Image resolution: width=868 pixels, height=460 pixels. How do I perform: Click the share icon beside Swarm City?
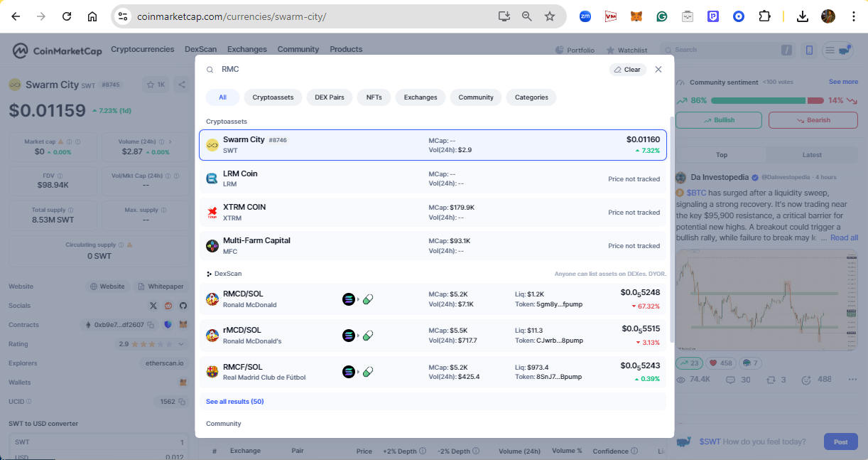[x=181, y=85]
